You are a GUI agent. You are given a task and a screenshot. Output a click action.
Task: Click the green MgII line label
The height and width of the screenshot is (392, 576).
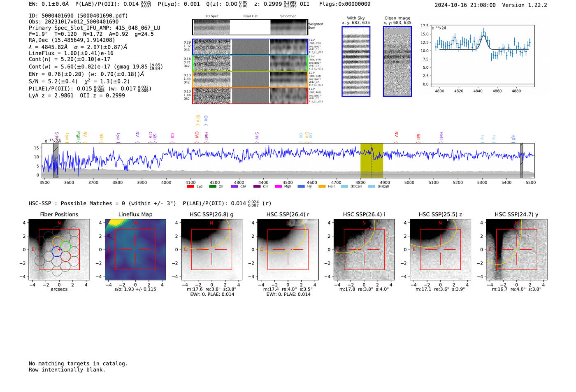(78, 137)
